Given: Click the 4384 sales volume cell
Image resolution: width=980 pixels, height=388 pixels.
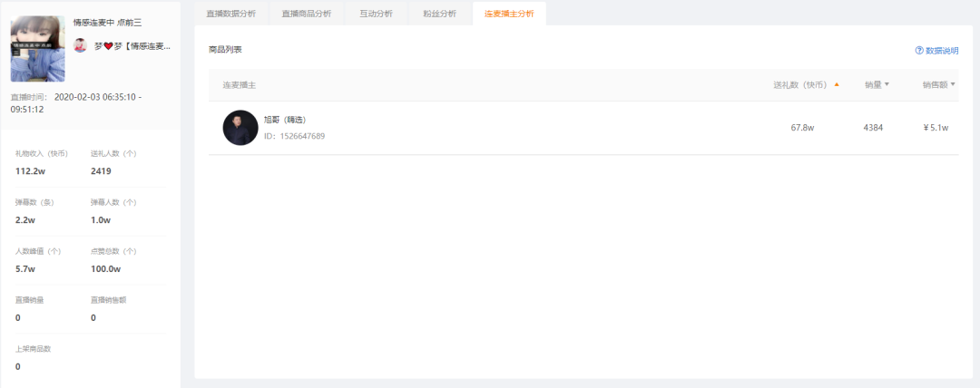Looking at the screenshot, I should [x=873, y=128].
